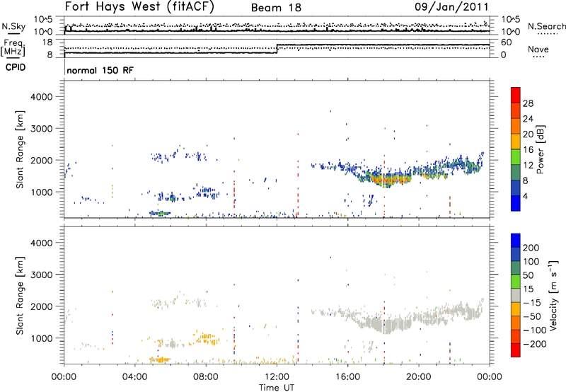Viewport: 566px width, 392px height.
Task: Click the 'Velocity [m s⁻¹]' color bar title
Action: (553, 295)
